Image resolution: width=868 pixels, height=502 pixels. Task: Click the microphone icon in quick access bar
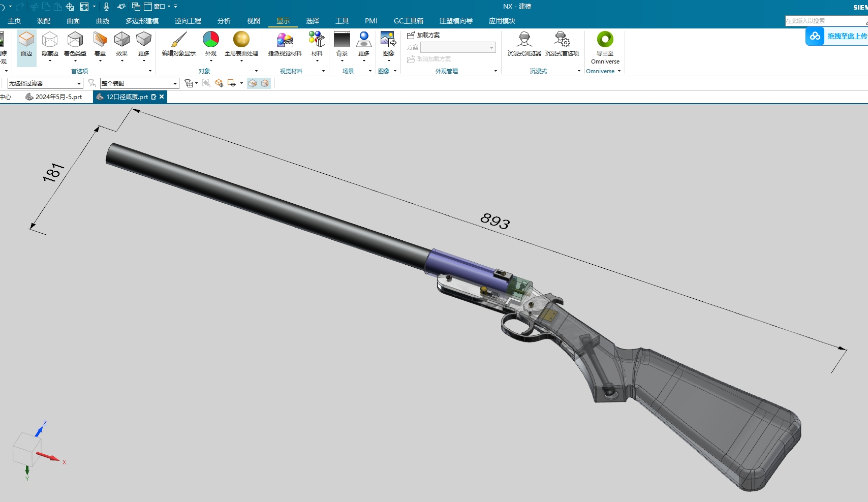(x=107, y=7)
